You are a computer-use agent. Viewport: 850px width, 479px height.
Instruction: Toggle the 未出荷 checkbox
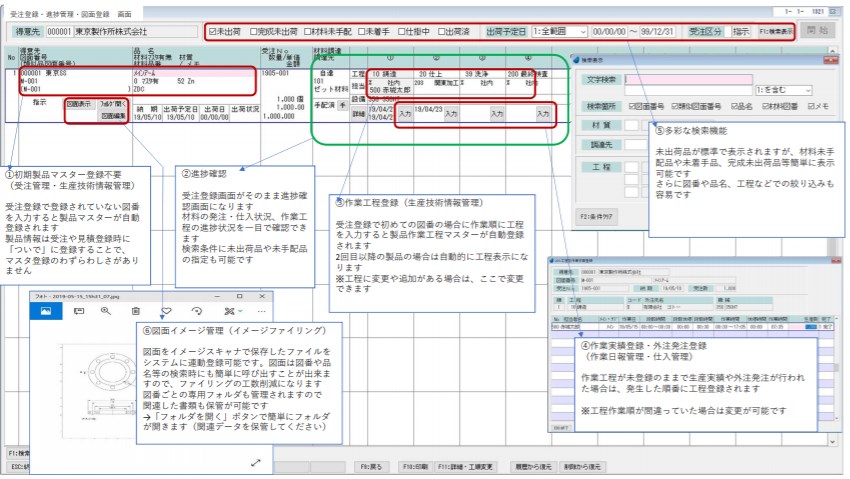coord(213,32)
